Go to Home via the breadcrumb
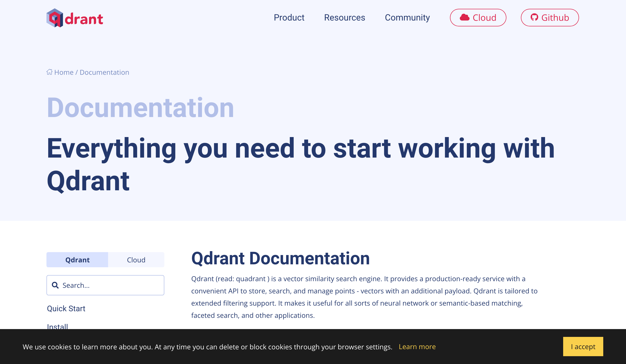This screenshot has height=364, width=626. [64, 72]
